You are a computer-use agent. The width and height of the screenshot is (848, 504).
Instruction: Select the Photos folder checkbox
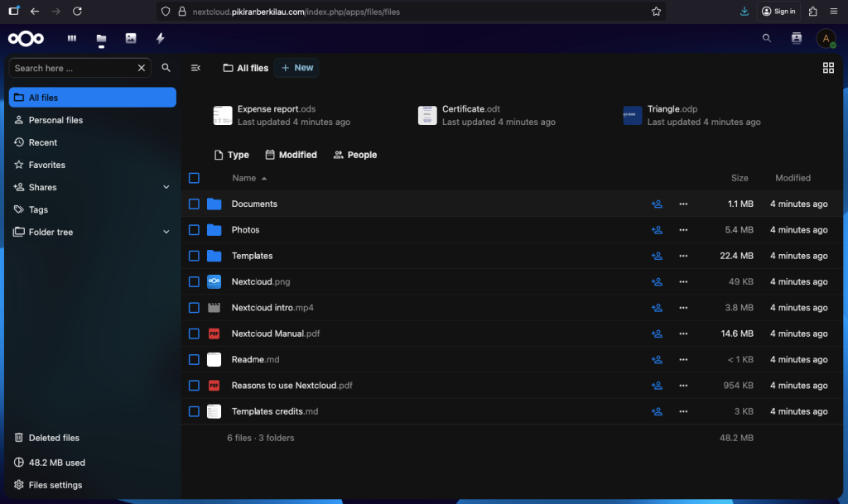pos(194,230)
